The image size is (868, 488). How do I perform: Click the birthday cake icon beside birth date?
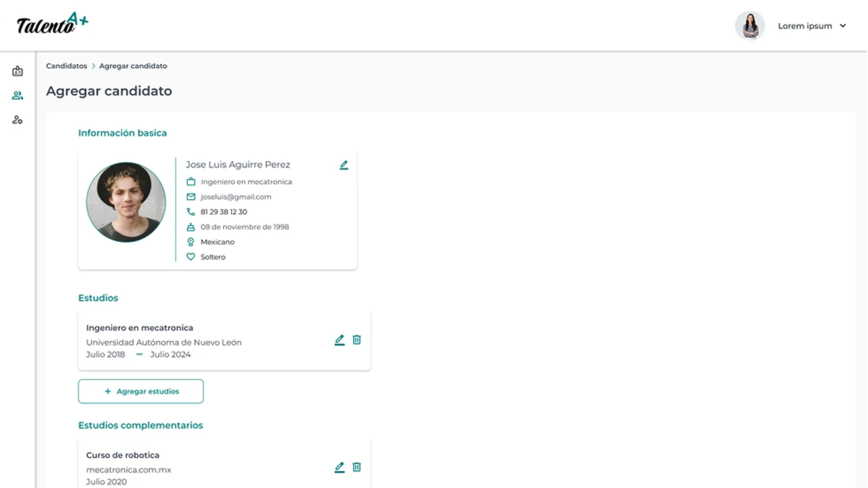coord(191,227)
